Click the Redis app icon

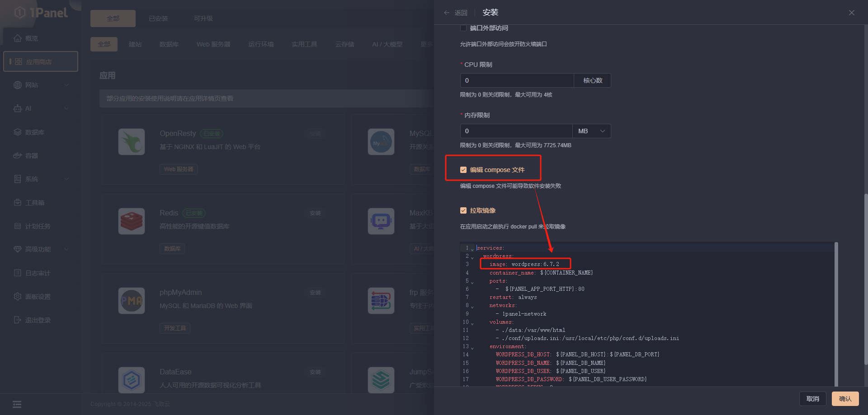[x=132, y=221]
